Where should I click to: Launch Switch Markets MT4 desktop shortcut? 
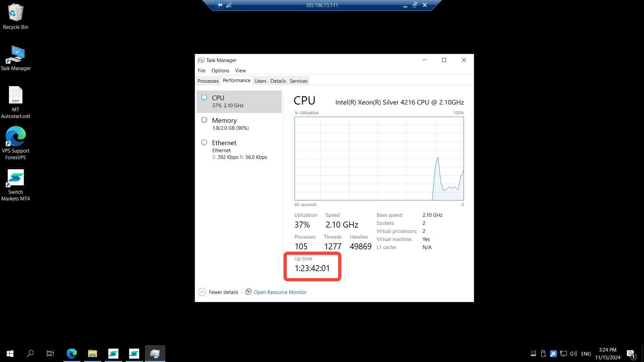point(15,185)
